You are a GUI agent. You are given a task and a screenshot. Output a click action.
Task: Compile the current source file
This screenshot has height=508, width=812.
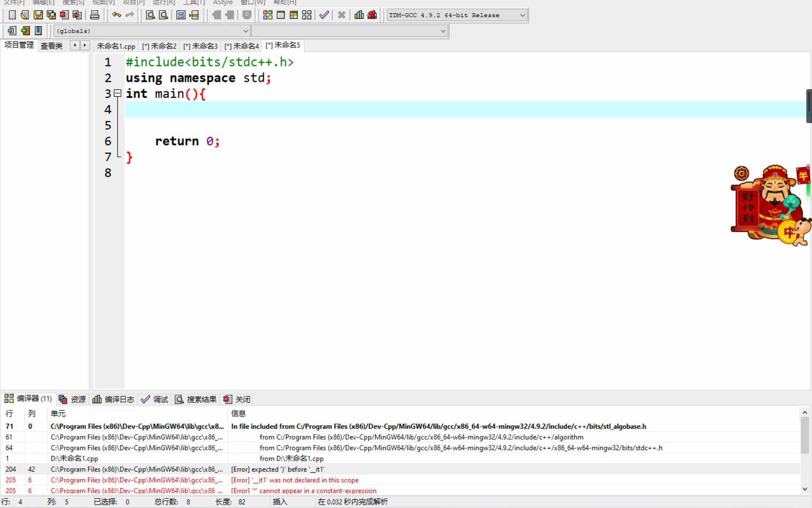pos(268,15)
